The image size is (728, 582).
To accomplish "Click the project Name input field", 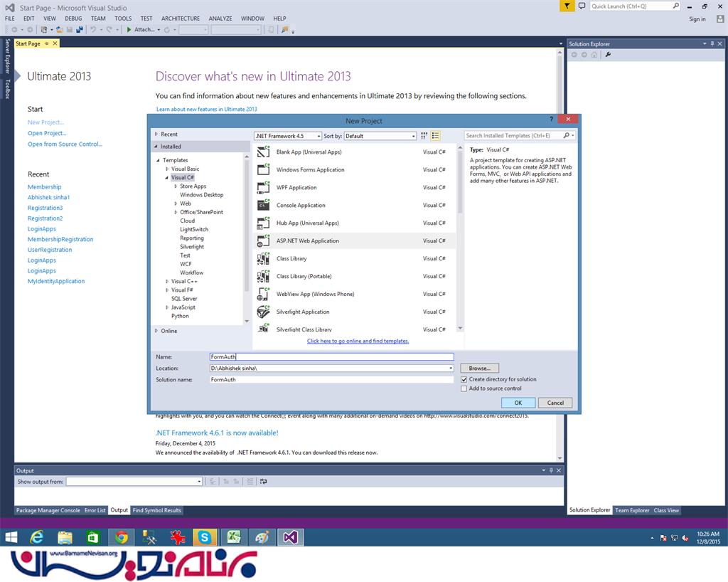I will click(331, 356).
